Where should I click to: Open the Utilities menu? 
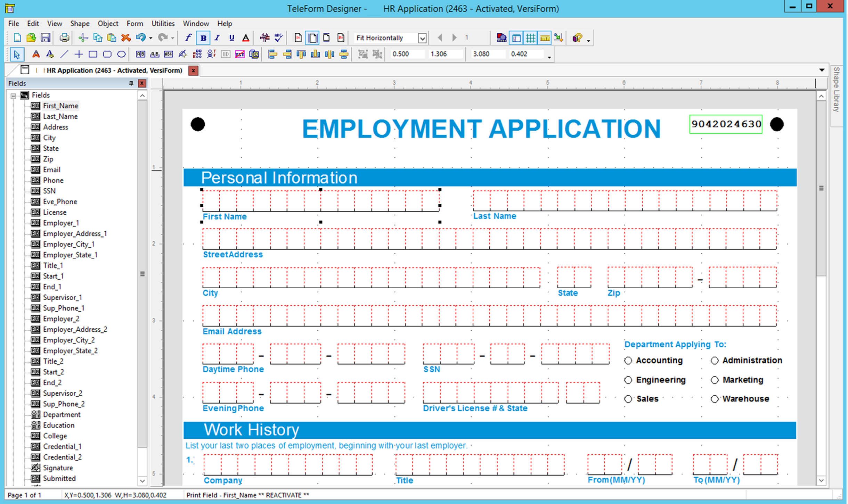(163, 23)
